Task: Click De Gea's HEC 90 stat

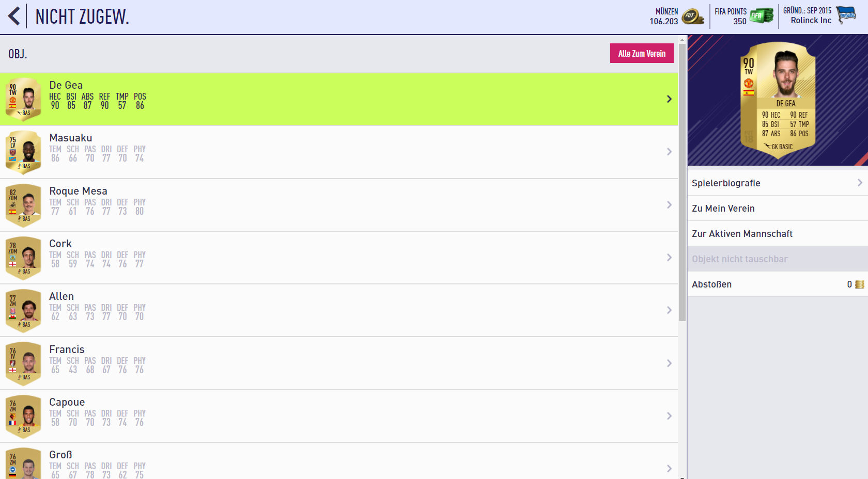Action: tap(55, 101)
